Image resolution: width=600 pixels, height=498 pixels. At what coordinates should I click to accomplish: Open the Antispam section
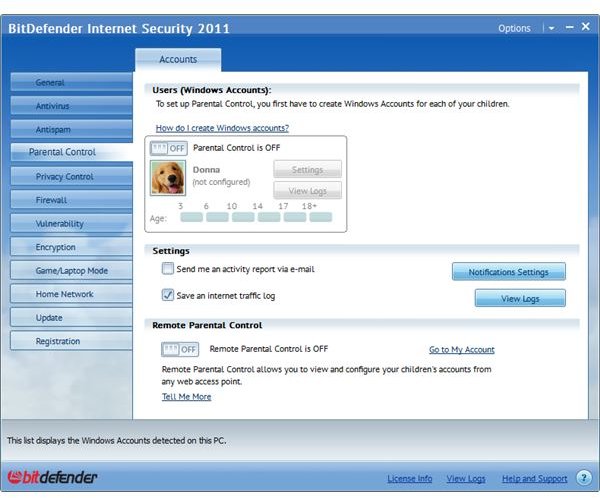72,129
